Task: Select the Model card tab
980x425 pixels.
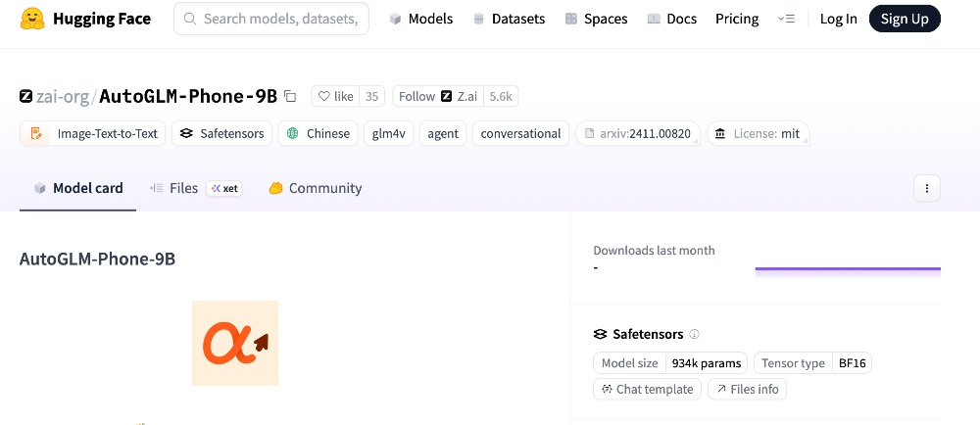Action: [x=78, y=188]
